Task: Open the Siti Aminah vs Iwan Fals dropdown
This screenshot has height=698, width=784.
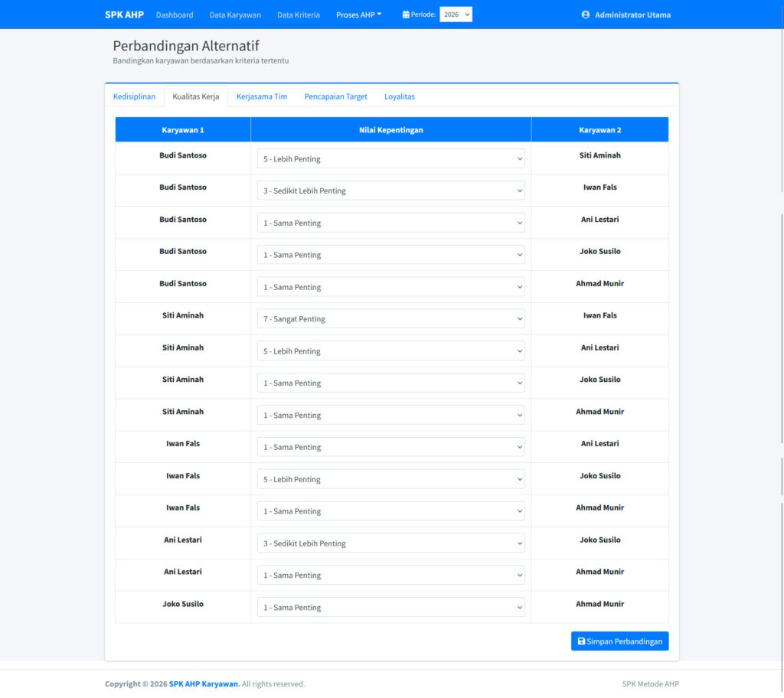Action: pyautogui.click(x=390, y=319)
